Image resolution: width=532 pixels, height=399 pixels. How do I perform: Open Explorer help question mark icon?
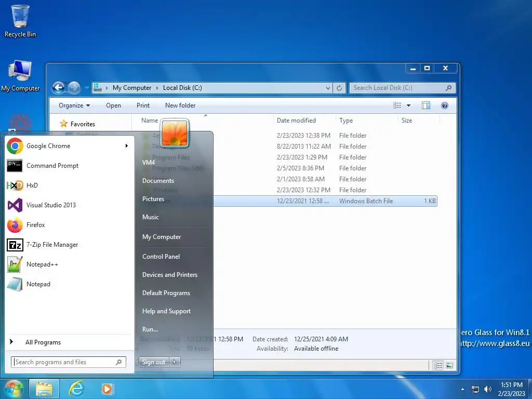(x=445, y=105)
